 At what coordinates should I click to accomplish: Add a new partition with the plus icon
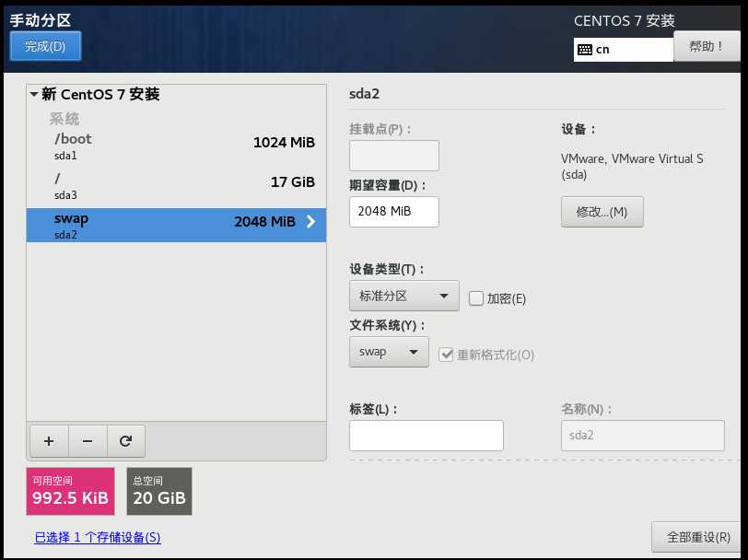click(x=49, y=441)
